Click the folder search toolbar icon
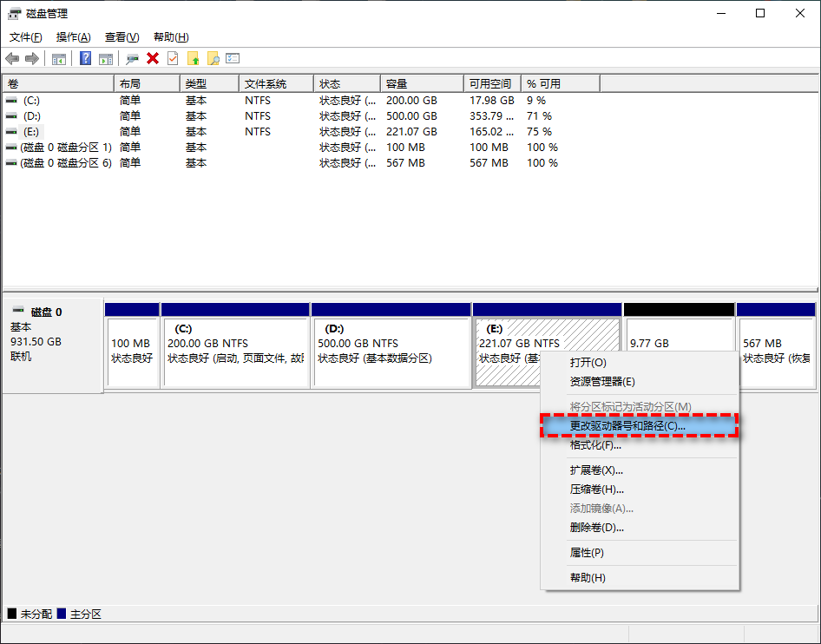 [213, 58]
